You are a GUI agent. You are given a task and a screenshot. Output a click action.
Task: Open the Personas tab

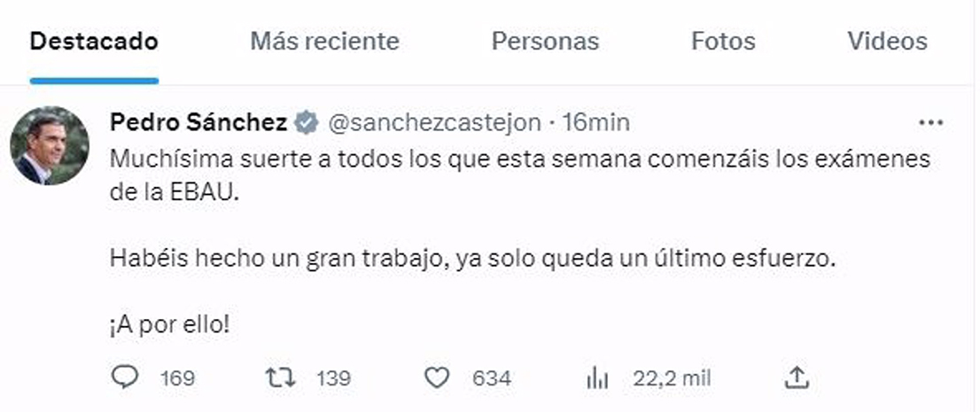545,42
